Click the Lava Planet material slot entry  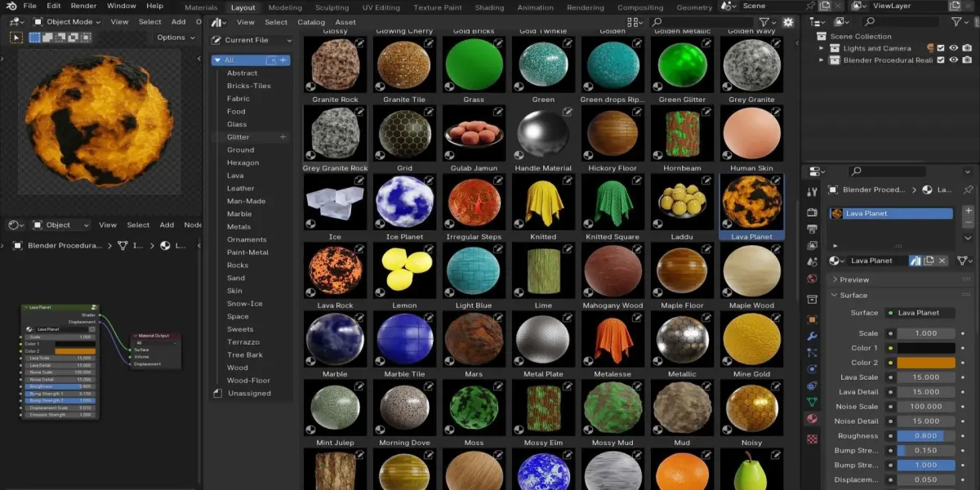click(891, 213)
